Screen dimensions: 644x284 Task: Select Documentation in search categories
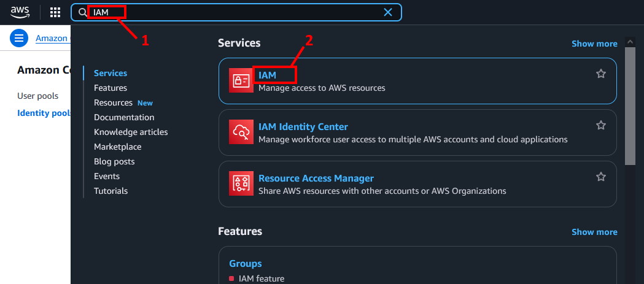coord(124,117)
